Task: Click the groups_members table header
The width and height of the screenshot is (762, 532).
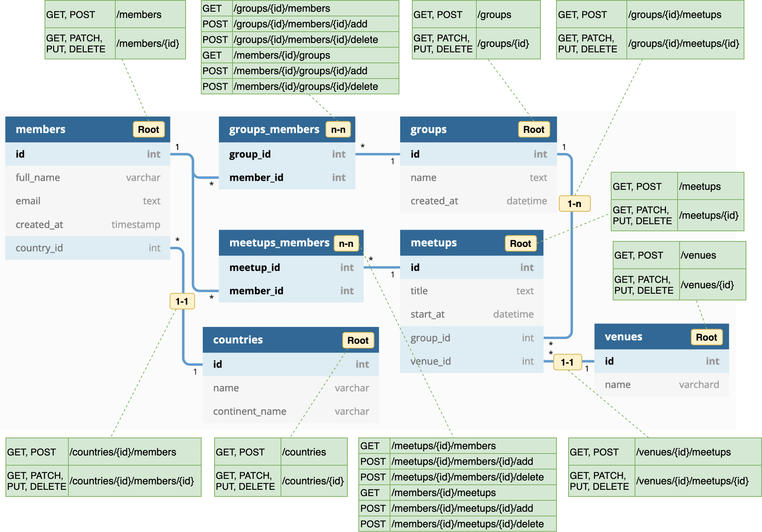Action: tap(274, 130)
